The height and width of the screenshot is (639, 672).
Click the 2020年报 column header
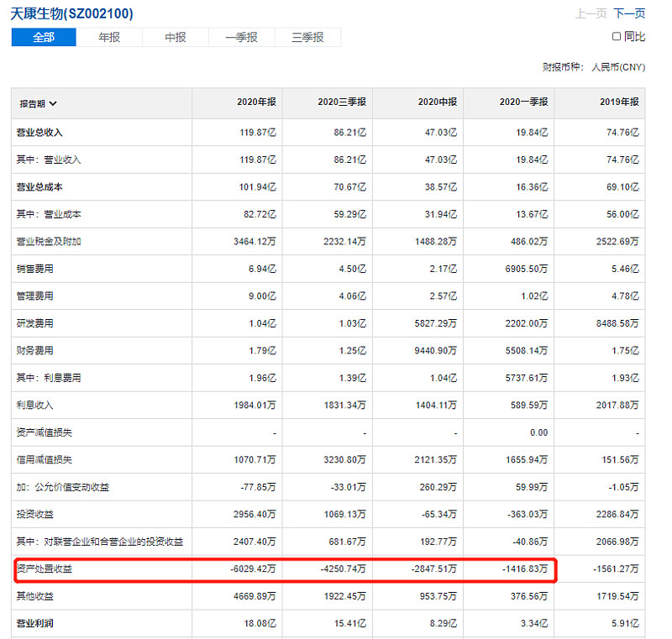coord(256,102)
